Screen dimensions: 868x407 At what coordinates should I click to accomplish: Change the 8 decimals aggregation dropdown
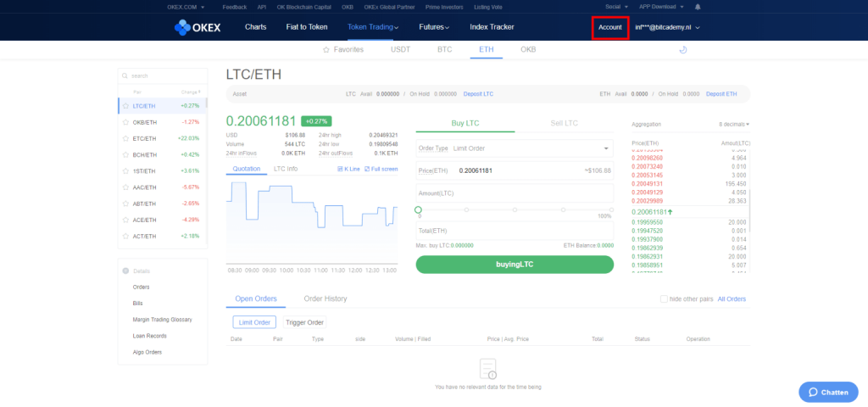tap(734, 125)
